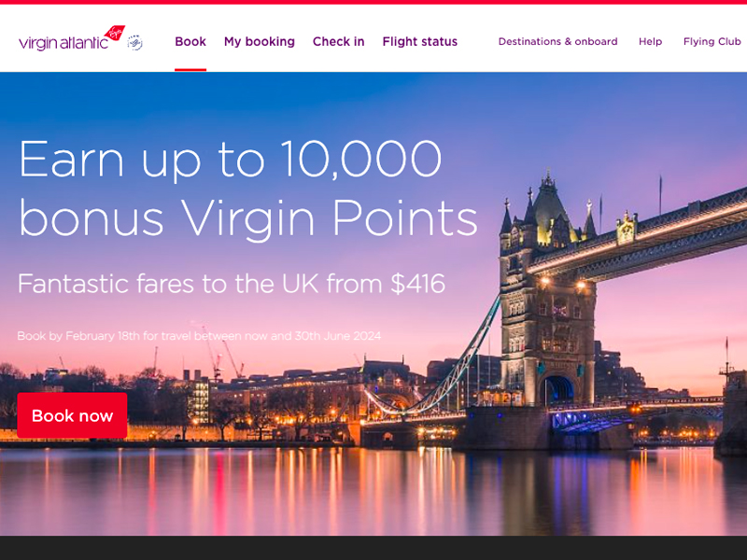Click the river reflections in hero image
Viewport: 747px width, 560px height.
(x=373, y=491)
